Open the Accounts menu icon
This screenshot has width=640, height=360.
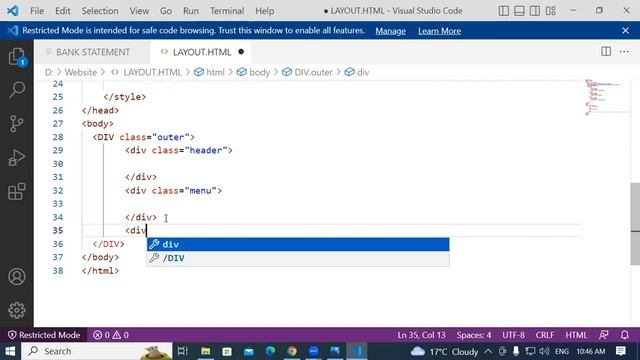17,277
